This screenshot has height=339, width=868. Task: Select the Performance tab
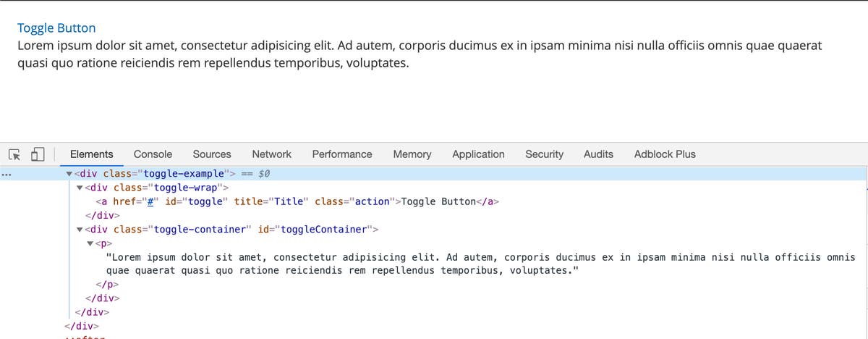click(342, 154)
